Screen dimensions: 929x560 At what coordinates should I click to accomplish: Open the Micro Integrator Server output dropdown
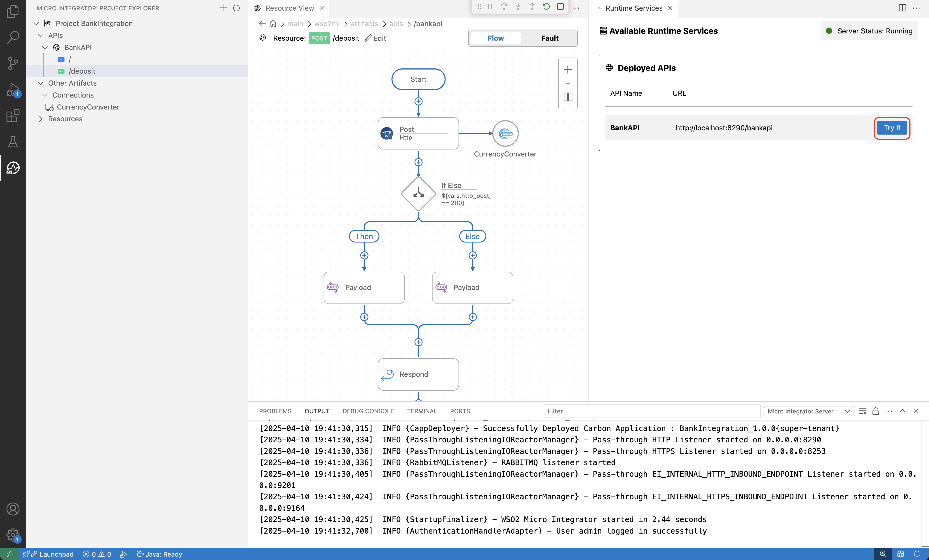(809, 411)
